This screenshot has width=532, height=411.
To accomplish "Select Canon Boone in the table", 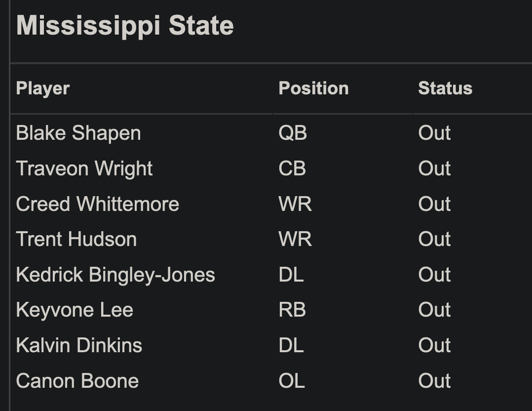I will 77,381.
